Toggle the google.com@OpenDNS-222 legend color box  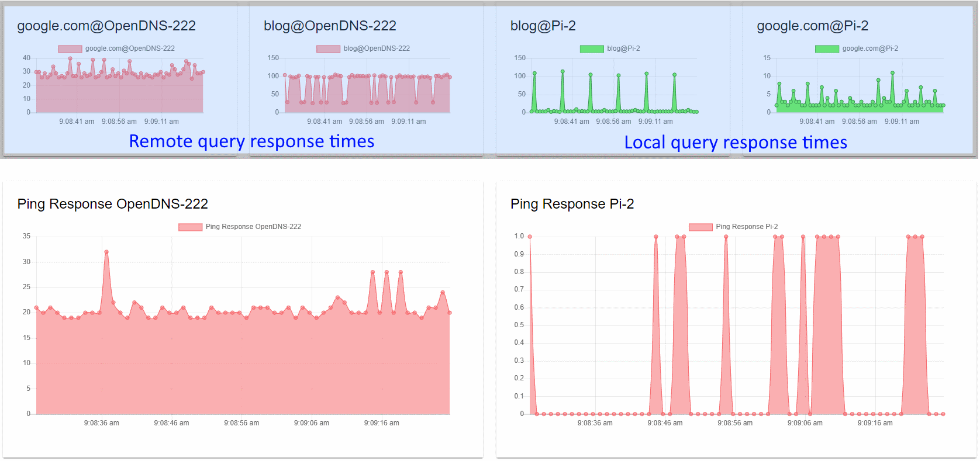click(x=70, y=48)
